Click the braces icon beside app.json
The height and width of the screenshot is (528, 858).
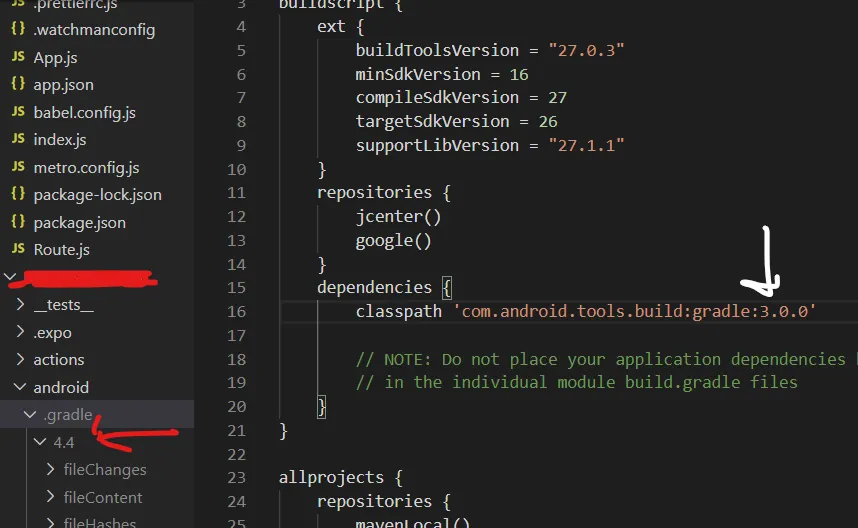point(18,84)
